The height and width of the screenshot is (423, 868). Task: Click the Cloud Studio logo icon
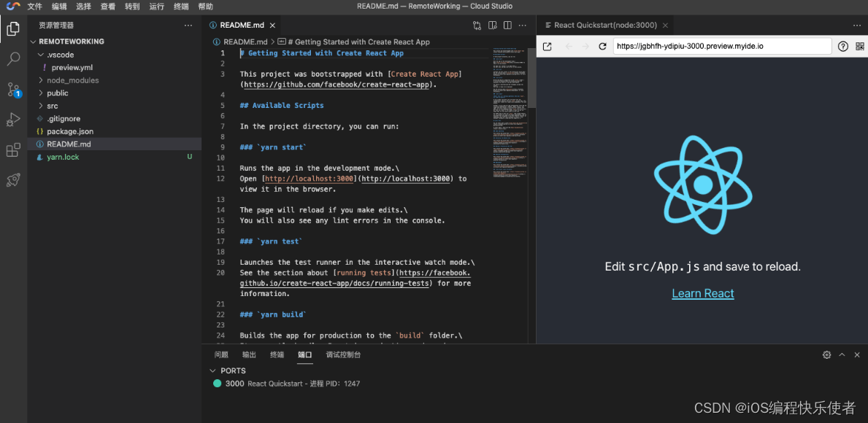tap(13, 6)
